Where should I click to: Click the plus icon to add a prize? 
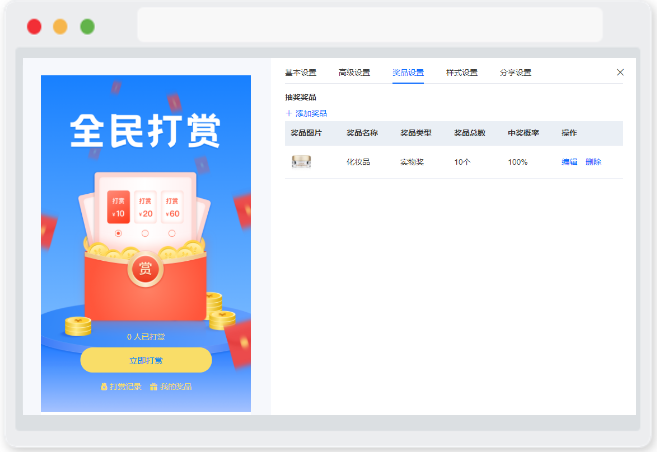click(x=288, y=113)
